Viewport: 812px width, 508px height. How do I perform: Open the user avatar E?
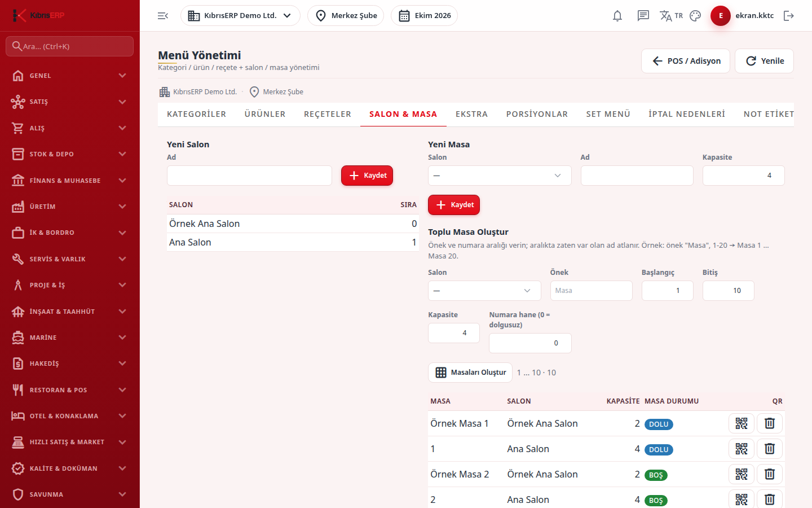click(x=721, y=16)
